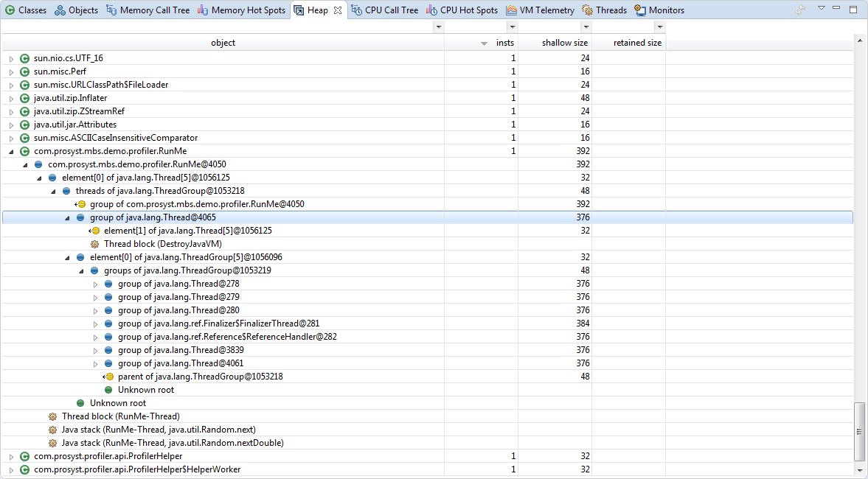Open the view menu dropdown arrow
The height and width of the screenshot is (479, 868).
point(822,8)
